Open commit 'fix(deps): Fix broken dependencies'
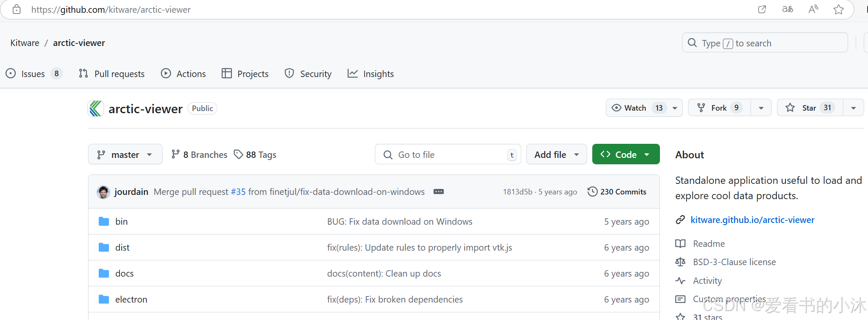The image size is (868, 320). point(395,299)
